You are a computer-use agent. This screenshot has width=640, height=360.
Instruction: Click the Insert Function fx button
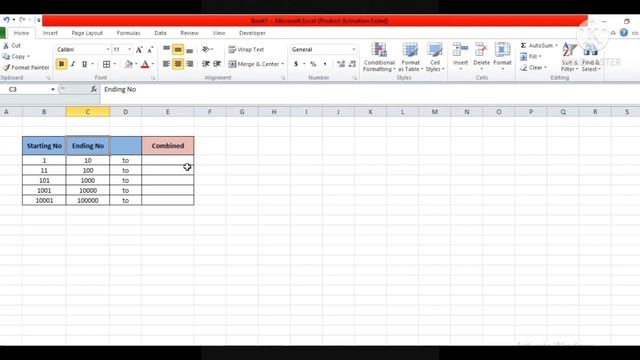point(93,89)
